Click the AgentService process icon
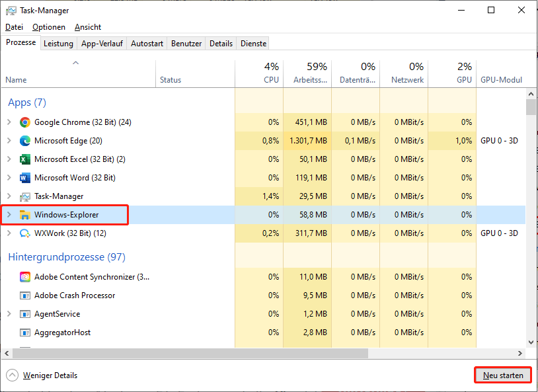The width and height of the screenshot is (538, 392). [24, 314]
